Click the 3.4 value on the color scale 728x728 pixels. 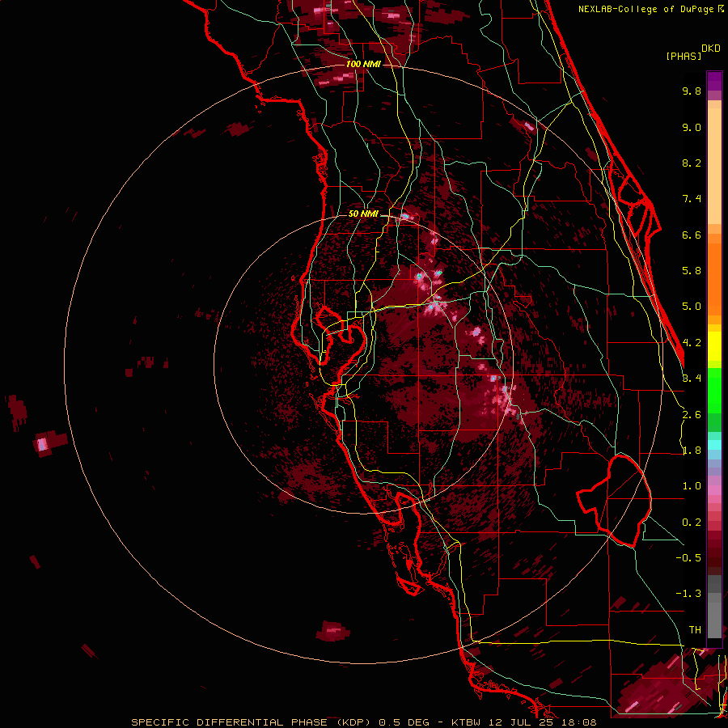(x=692, y=378)
